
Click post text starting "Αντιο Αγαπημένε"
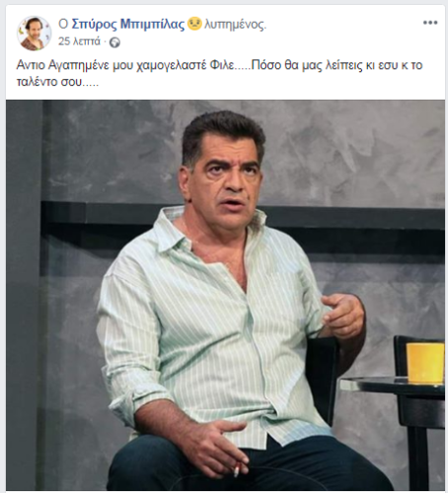pyautogui.click(x=219, y=73)
